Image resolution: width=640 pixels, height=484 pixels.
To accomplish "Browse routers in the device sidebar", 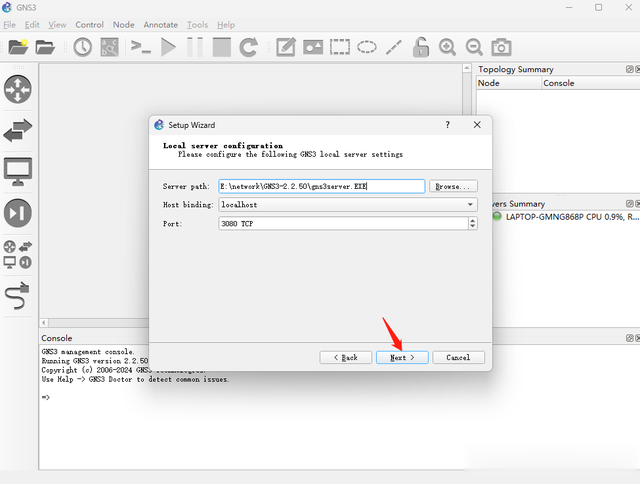I will coord(18,89).
